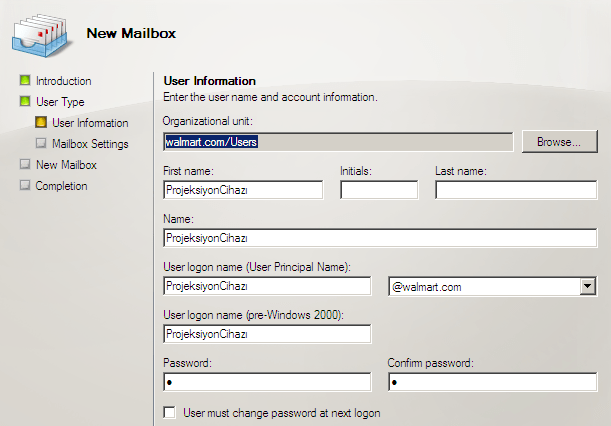Go to Mailbox Settings step label

(90, 144)
